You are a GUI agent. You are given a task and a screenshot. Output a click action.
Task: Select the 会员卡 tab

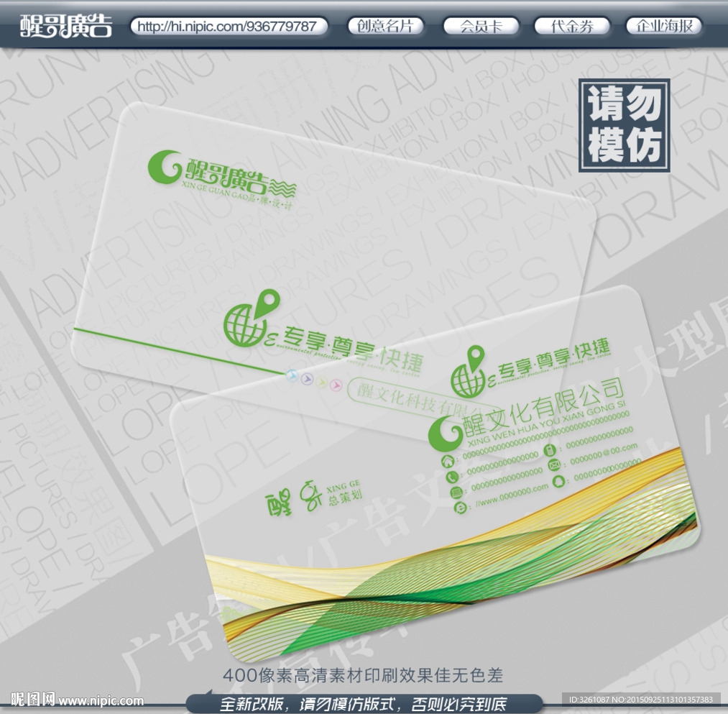[x=481, y=26]
